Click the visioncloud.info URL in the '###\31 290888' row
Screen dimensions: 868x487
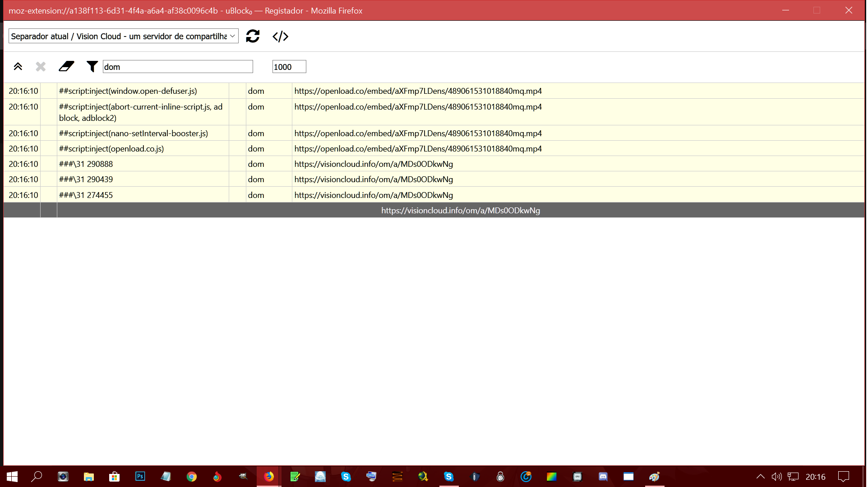(x=373, y=164)
